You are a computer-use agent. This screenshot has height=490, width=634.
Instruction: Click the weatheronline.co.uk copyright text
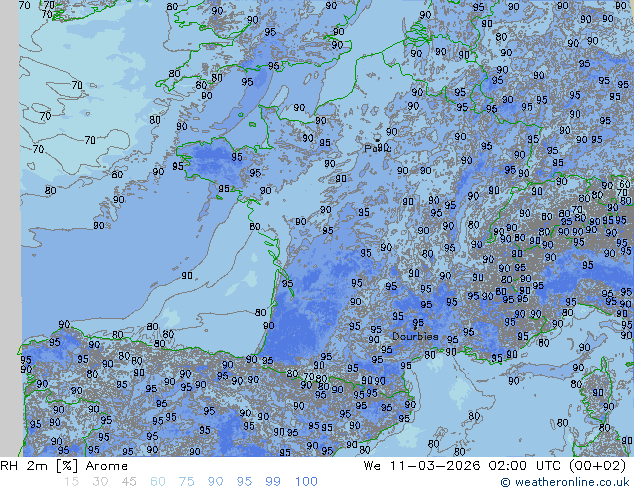click(x=565, y=482)
